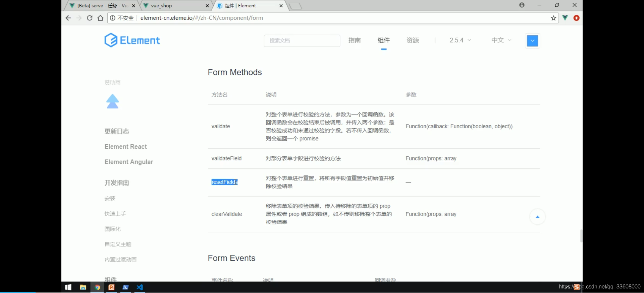Image resolution: width=644 pixels, height=293 pixels.
Task: Open the Windows Start menu
Action: click(68, 287)
